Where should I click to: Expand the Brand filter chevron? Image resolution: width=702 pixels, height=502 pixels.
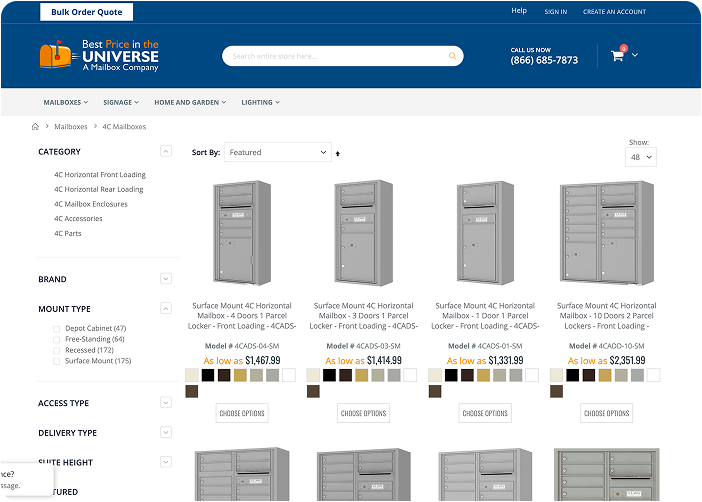pos(165,279)
